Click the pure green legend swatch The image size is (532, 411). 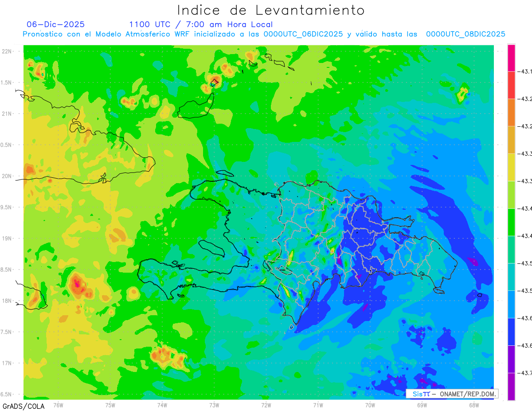511,223
